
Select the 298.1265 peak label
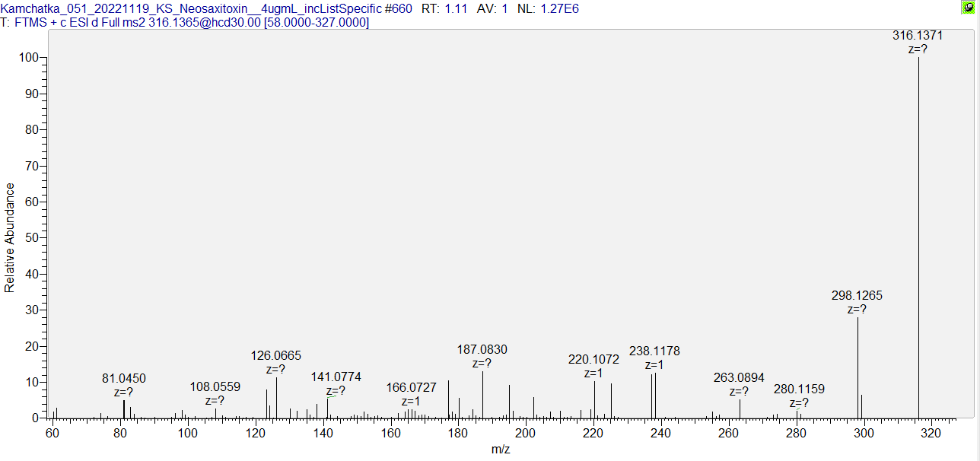coord(857,295)
